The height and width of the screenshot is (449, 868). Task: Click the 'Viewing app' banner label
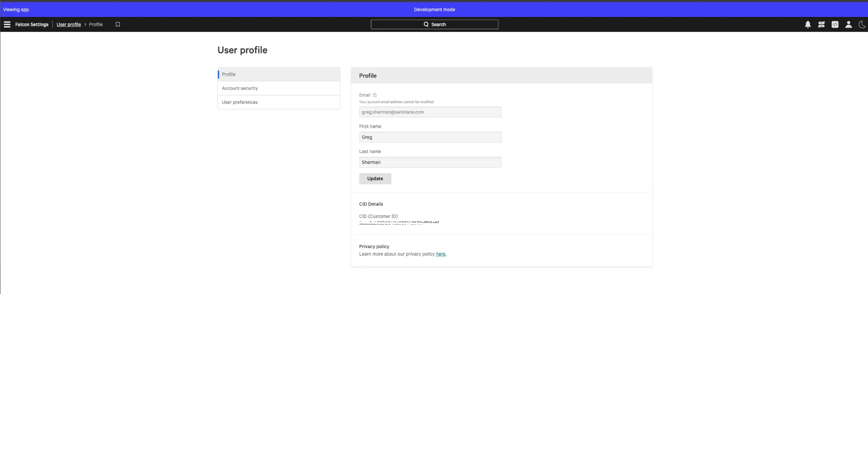pyautogui.click(x=16, y=9)
